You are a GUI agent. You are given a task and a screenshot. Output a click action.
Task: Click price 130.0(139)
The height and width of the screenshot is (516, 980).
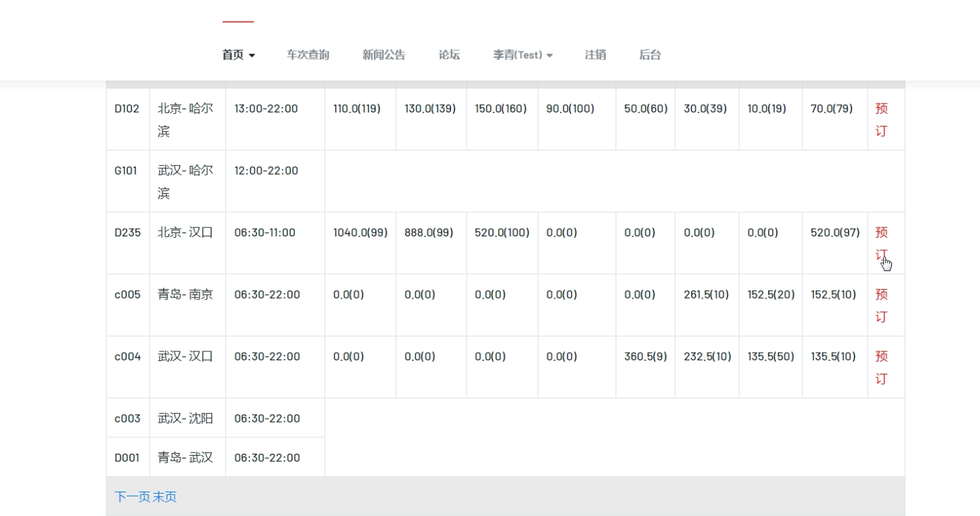tap(430, 108)
